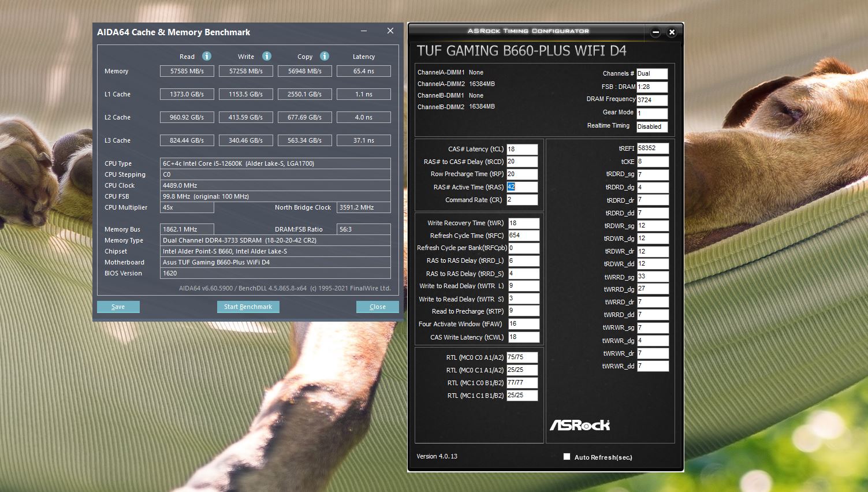Click the Row Precharge Time (tRP) field
Image resolution: width=868 pixels, height=492 pixels.
click(522, 174)
